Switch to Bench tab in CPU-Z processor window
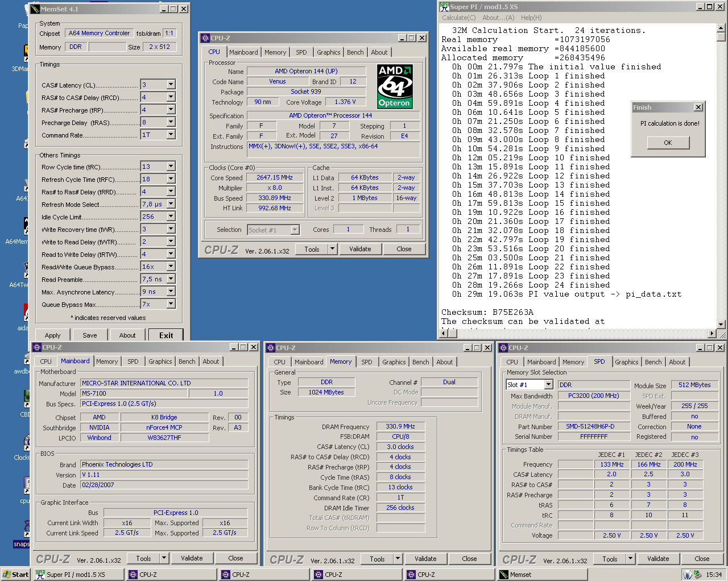 point(355,52)
